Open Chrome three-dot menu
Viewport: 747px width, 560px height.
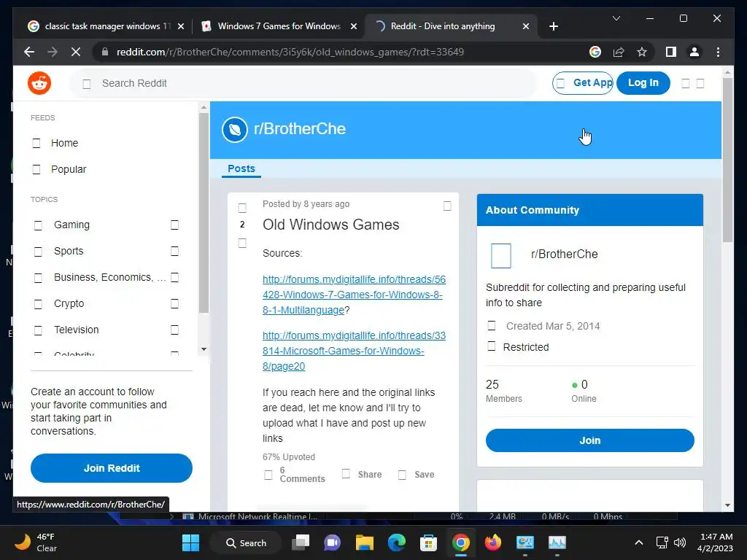(x=718, y=52)
